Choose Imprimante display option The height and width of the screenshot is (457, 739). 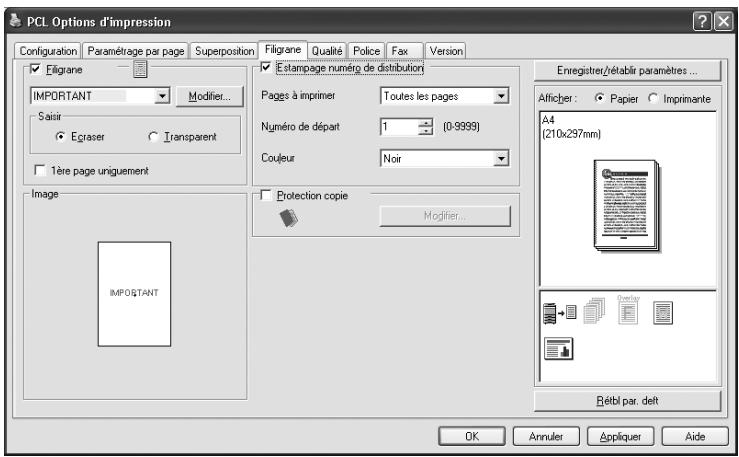pyautogui.click(x=653, y=98)
